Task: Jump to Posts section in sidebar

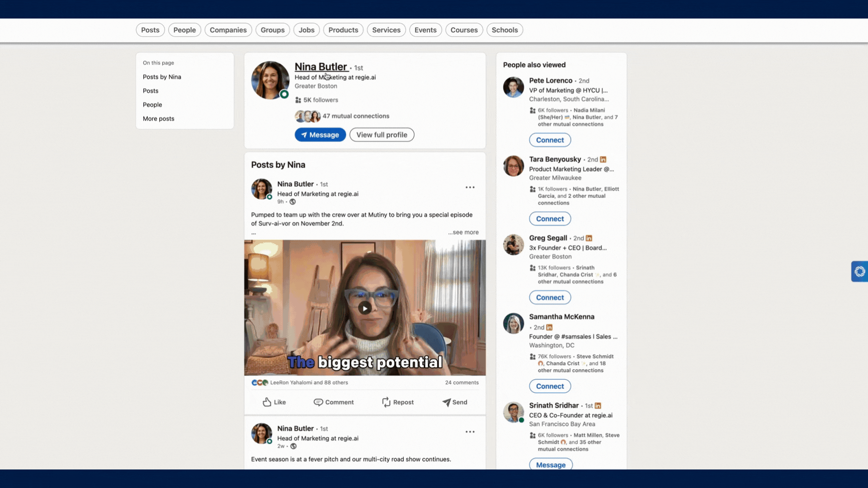Action: coord(151,91)
